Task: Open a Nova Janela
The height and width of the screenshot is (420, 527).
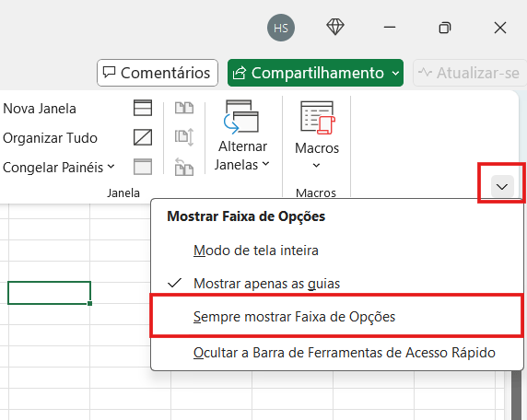Action: coord(40,109)
